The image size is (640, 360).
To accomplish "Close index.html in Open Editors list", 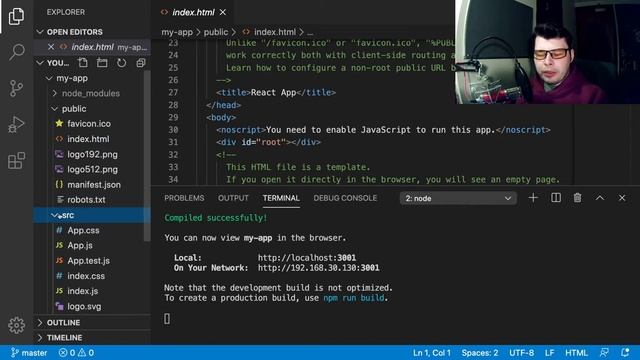I will (51, 47).
